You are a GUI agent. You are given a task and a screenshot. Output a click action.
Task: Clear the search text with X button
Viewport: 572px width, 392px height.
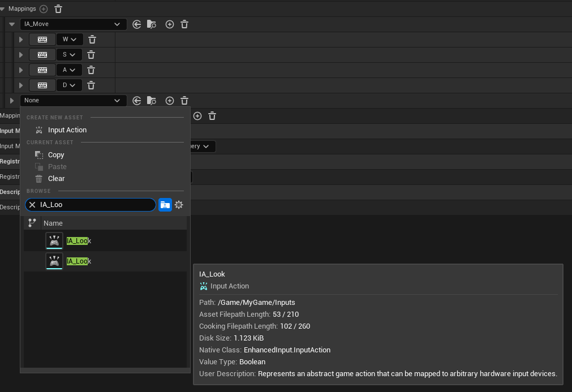pos(32,205)
